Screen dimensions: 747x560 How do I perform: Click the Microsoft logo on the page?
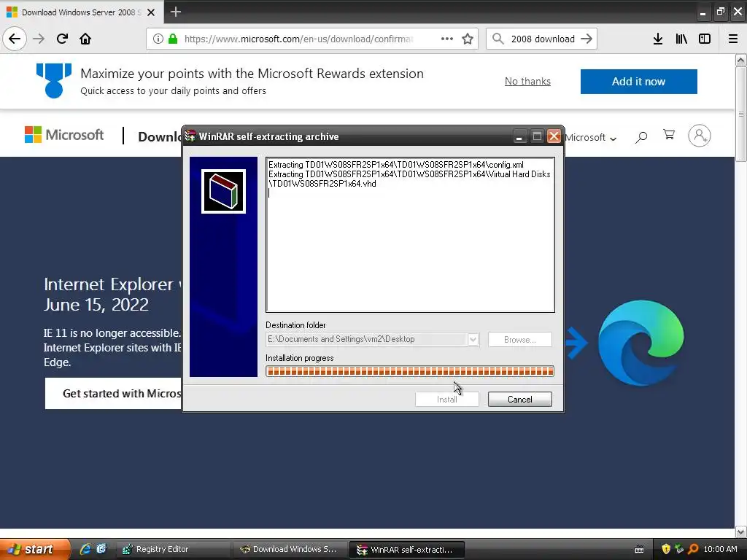pyautogui.click(x=64, y=135)
